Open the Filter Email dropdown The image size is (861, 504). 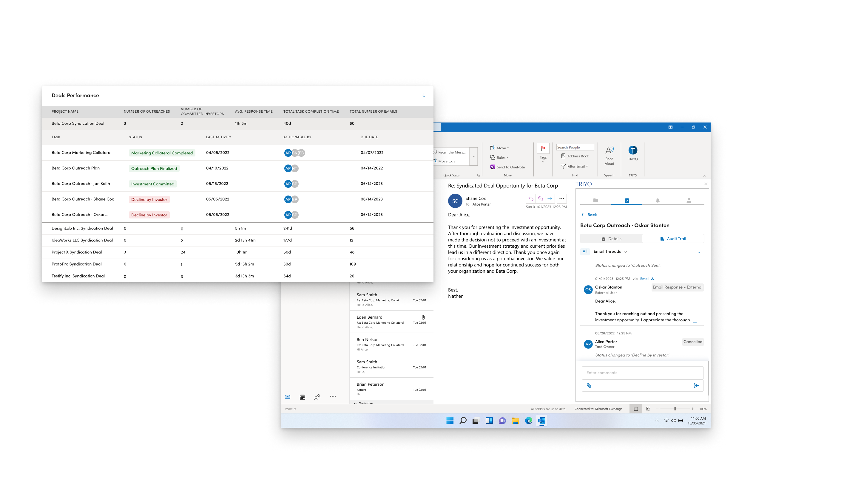pos(574,167)
